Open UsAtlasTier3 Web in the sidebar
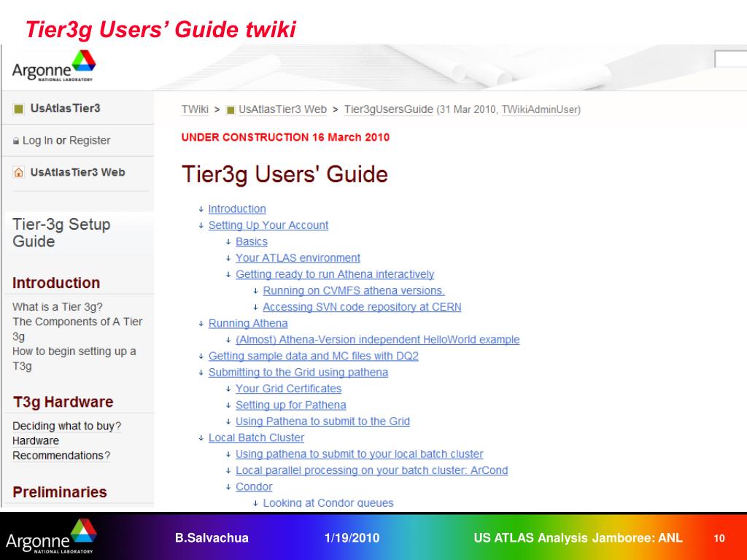The width and height of the screenshot is (747, 560). tap(77, 172)
